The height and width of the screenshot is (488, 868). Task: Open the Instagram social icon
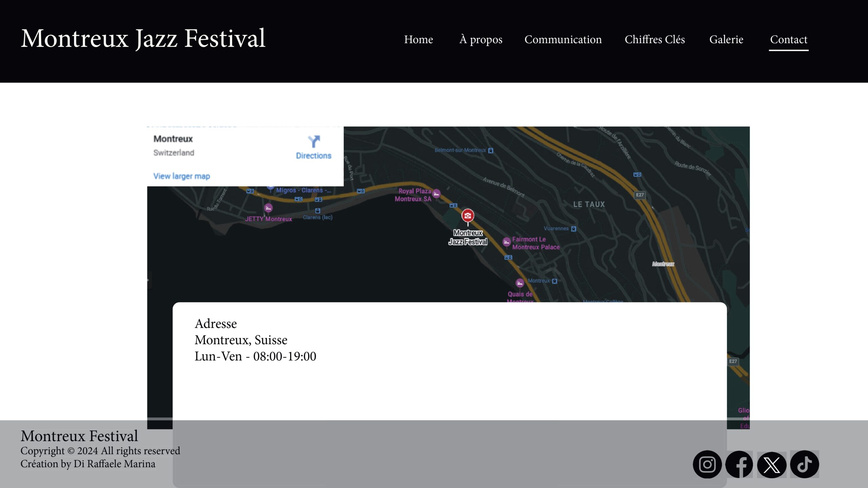click(707, 464)
